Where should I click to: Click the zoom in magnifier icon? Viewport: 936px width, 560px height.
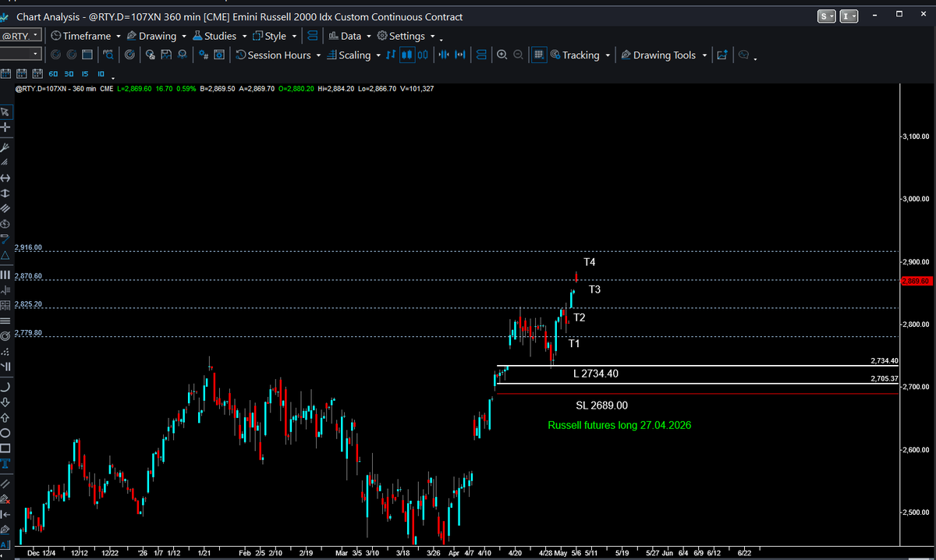tap(502, 55)
